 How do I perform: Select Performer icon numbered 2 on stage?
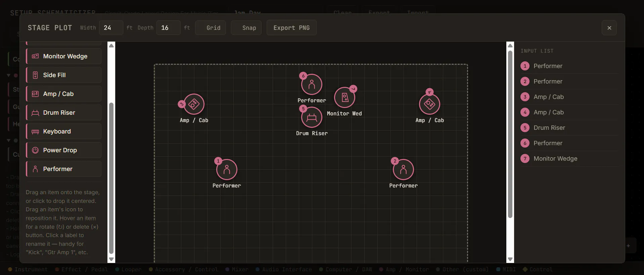click(x=404, y=169)
